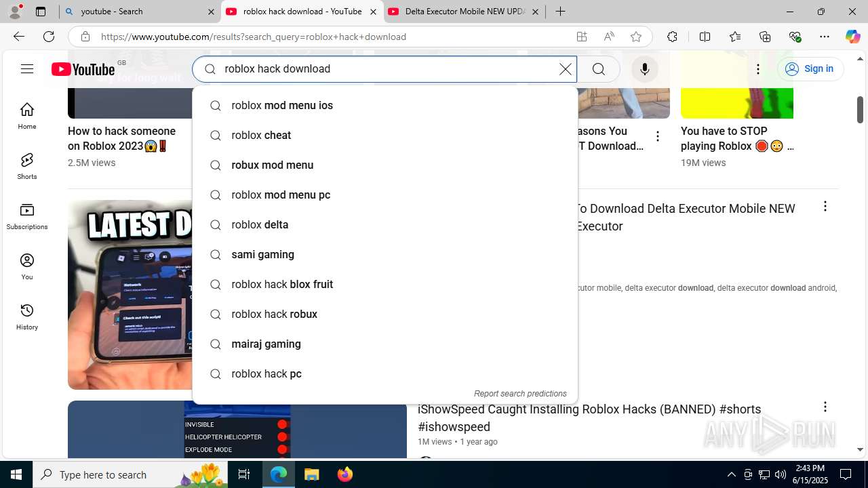Open File Explorer from the taskbar
Image resolution: width=868 pixels, height=488 pixels.
pyautogui.click(x=311, y=474)
